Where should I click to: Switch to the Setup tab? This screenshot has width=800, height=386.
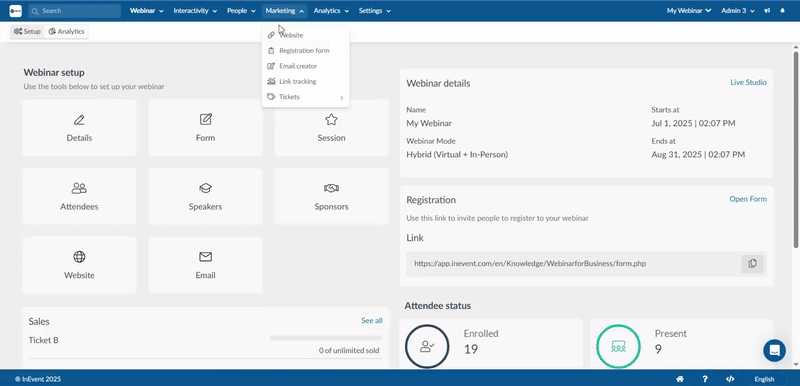tap(27, 32)
